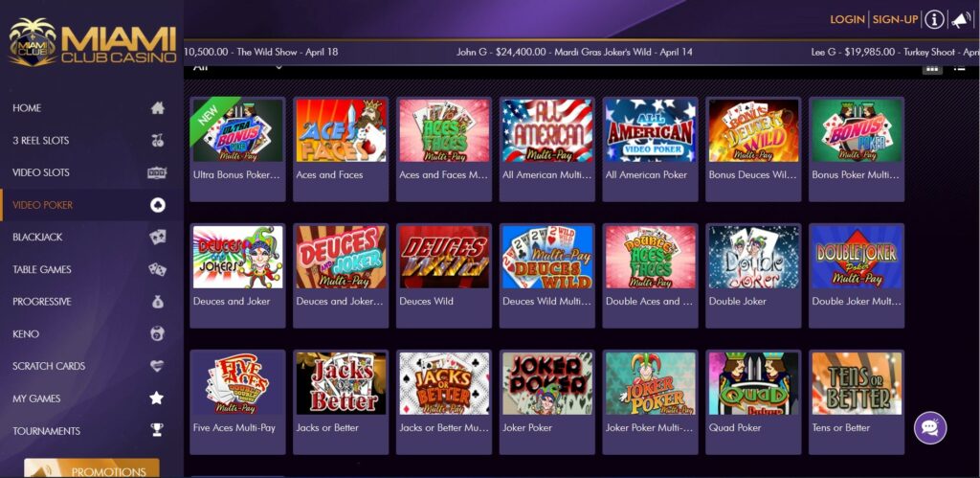The width and height of the screenshot is (980, 478).
Task: Click the Home house icon in sidebar
Action: tap(158, 108)
